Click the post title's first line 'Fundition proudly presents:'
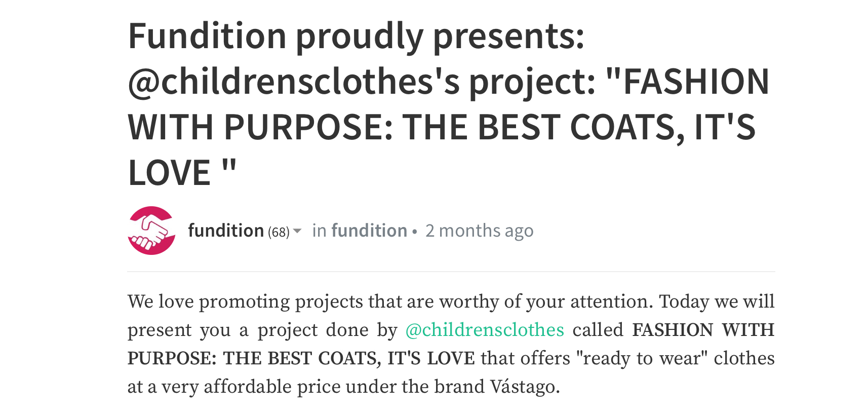 tap(356, 36)
